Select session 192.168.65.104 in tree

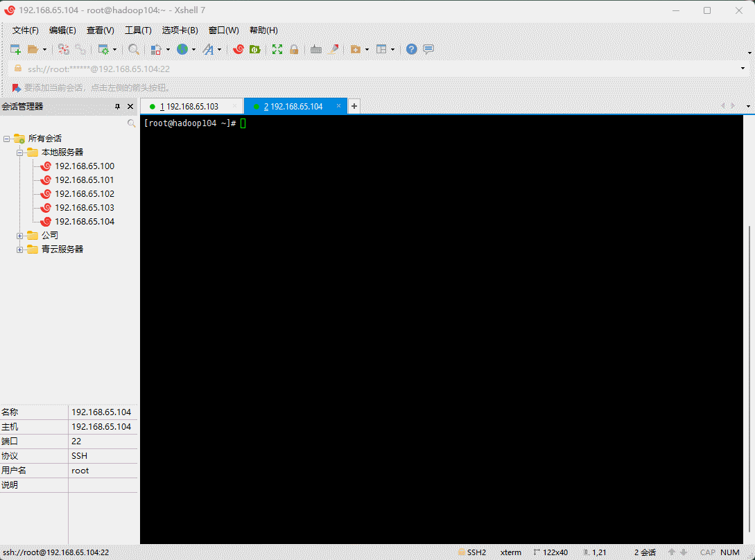pyautogui.click(x=85, y=222)
